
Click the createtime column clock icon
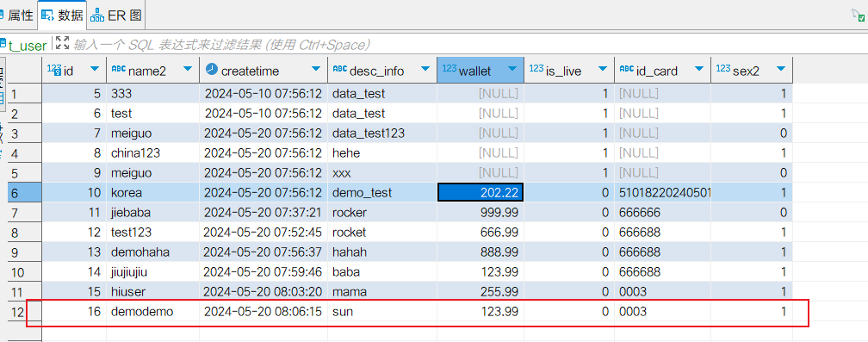pyautogui.click(x=212, y=69)
